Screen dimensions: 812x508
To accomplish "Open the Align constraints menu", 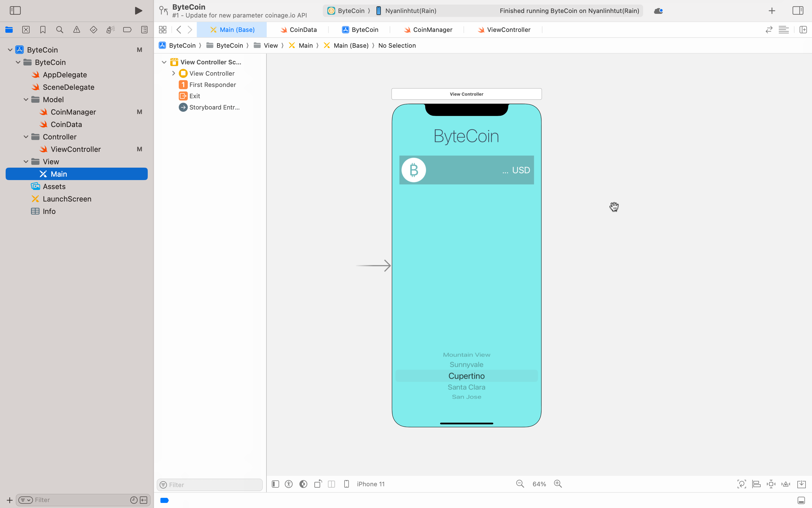I will (x=756, y=484).
